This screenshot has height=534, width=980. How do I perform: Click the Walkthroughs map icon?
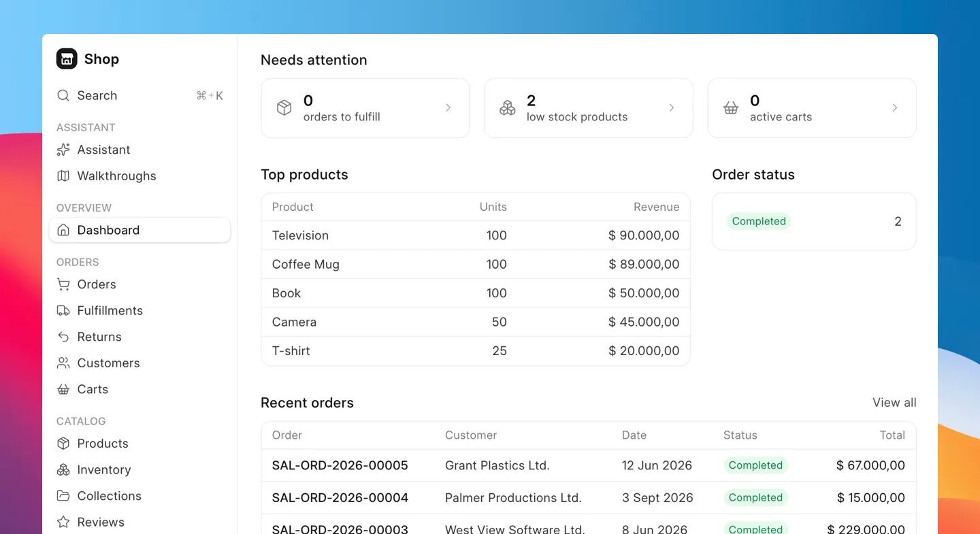[63, 176]
